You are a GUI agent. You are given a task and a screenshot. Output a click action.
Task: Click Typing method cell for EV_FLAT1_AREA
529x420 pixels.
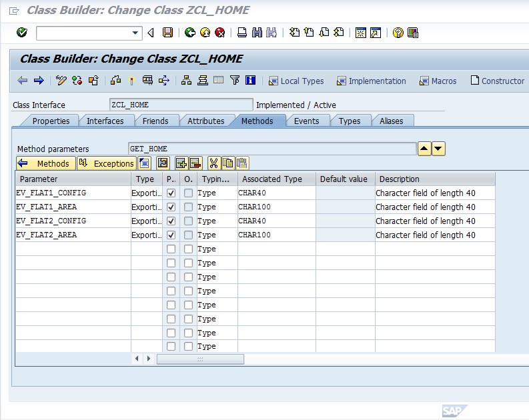217,207
